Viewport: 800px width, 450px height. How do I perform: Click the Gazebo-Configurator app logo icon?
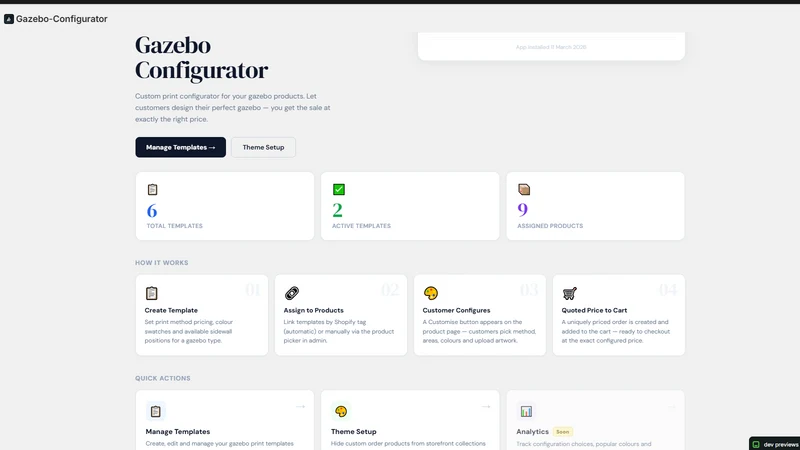[9, 19]
